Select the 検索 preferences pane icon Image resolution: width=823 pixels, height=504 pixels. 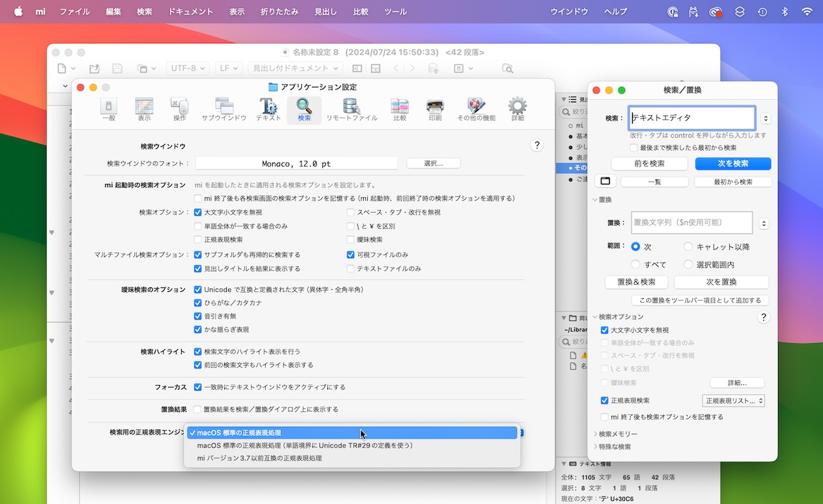pyautogui.click(x=304, y=109)
